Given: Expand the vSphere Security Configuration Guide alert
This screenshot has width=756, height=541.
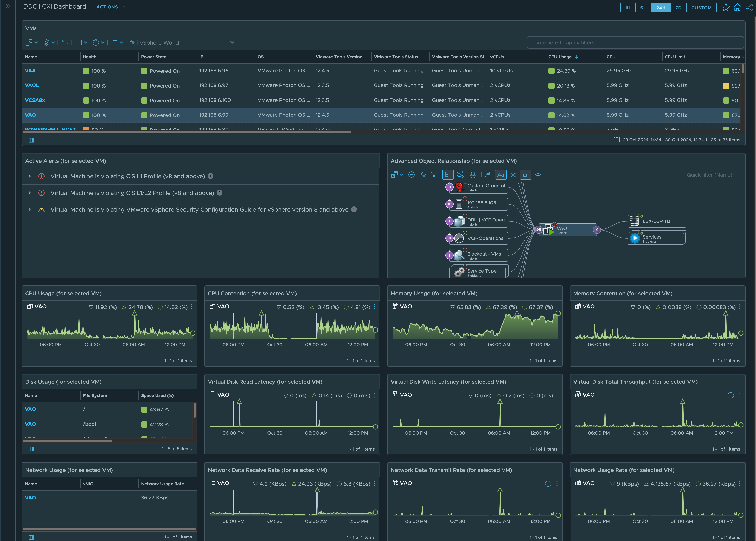Looking at the screenshot, I should [30, 209].
